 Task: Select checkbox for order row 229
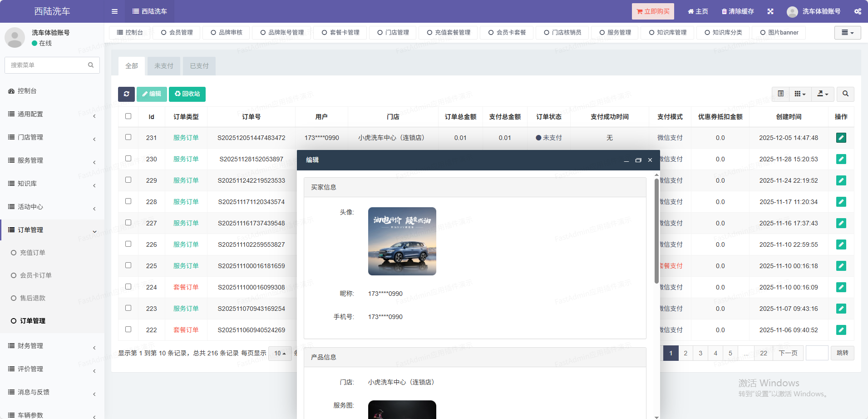coord(128,180)
